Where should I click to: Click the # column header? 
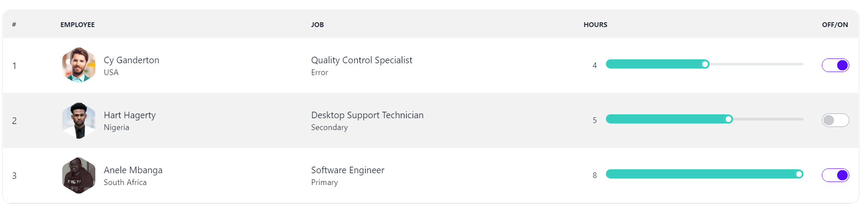click(x=14, y=25)
